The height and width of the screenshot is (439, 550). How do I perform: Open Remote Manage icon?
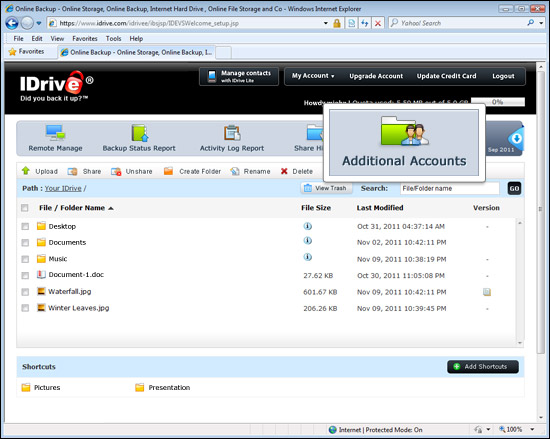pyautogui.click(x=55, y=133)
